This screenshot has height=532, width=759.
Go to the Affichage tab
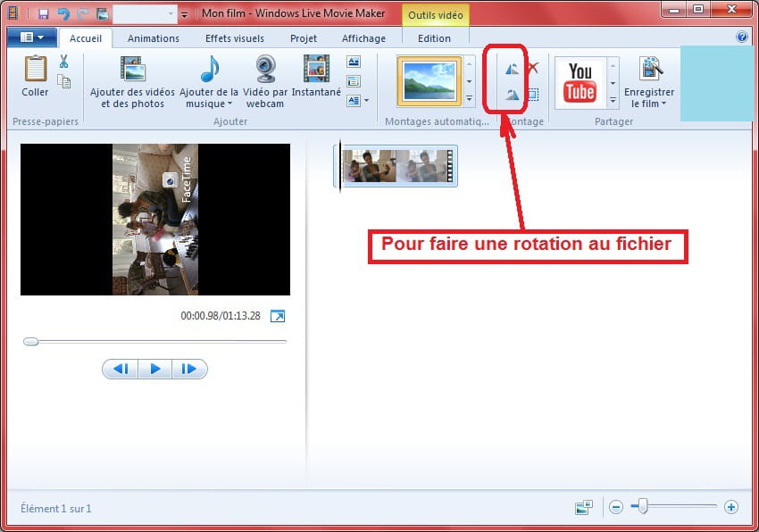coord(363,38)
